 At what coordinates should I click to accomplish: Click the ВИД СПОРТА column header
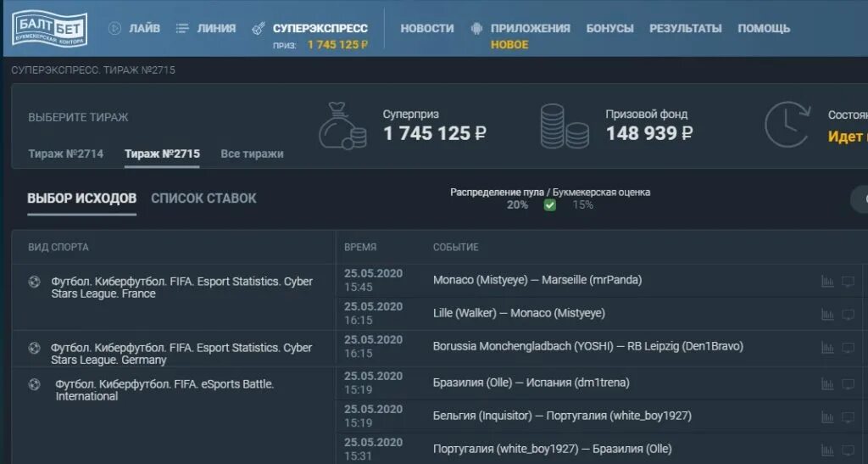(58, 248)
